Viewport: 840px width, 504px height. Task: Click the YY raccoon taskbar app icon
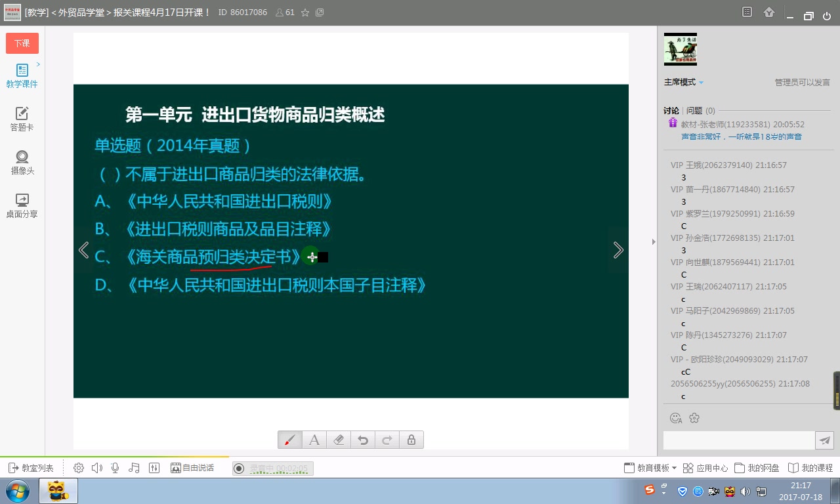58,491
